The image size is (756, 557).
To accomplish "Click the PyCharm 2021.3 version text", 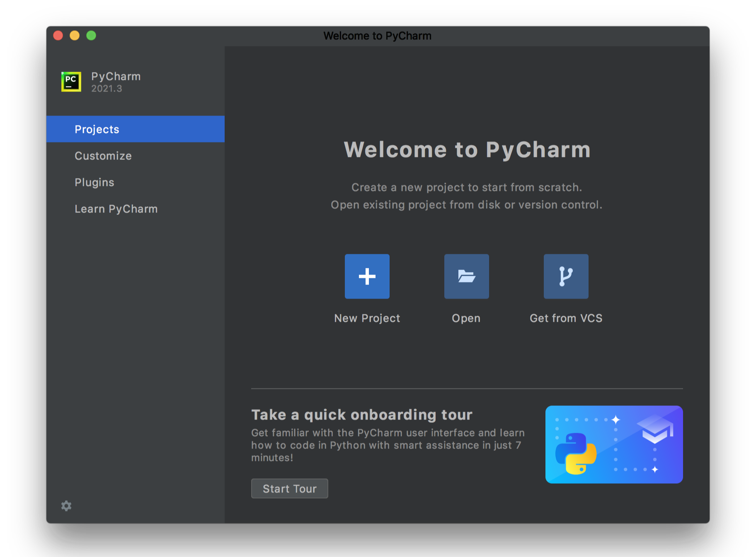I will 107,89.
